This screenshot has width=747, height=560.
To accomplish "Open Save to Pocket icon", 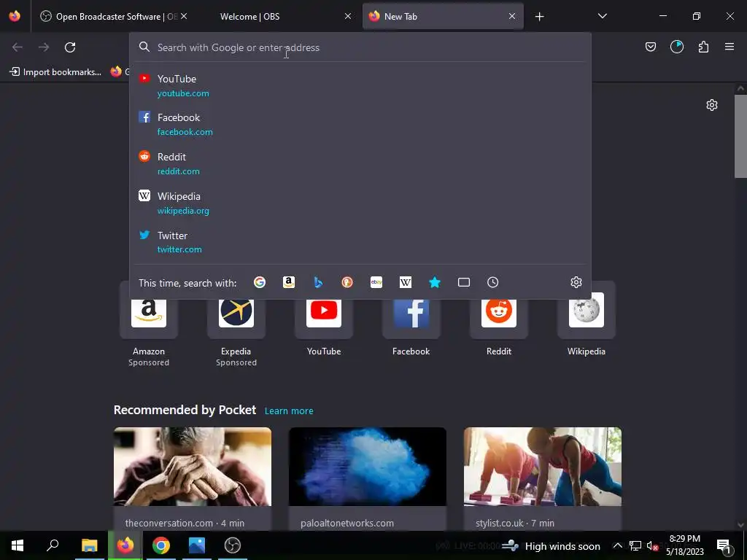I will coord(650,47).
